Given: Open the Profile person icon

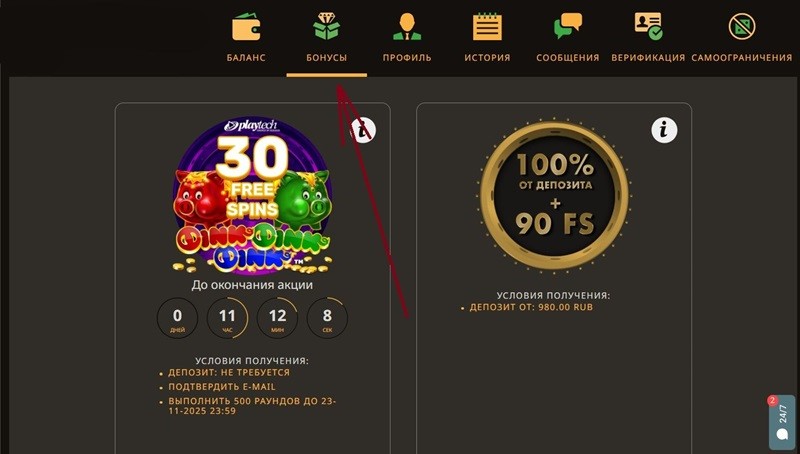Looking at the screenshot, I should [x=407, y=27].
